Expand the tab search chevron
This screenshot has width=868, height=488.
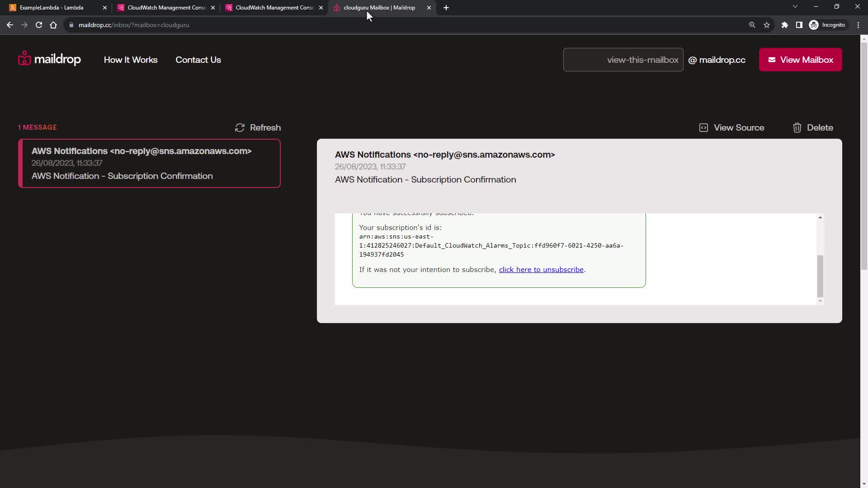[795, 7]
